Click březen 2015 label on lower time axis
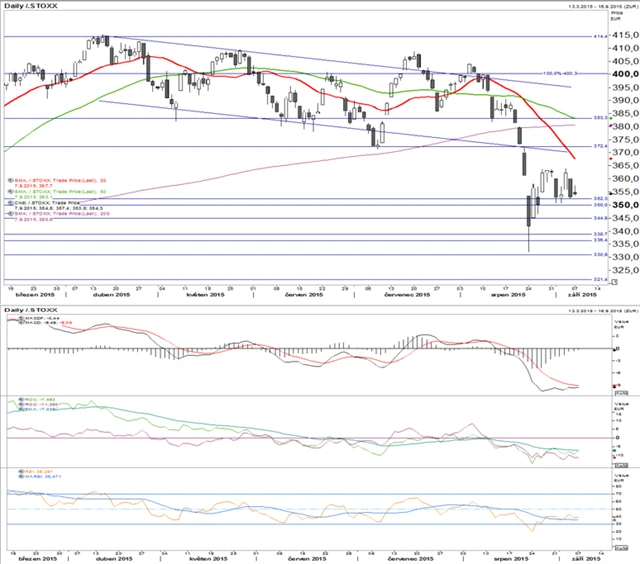This screenshot has height=564, width=640. pyautogui.click(x=38, y=559)
